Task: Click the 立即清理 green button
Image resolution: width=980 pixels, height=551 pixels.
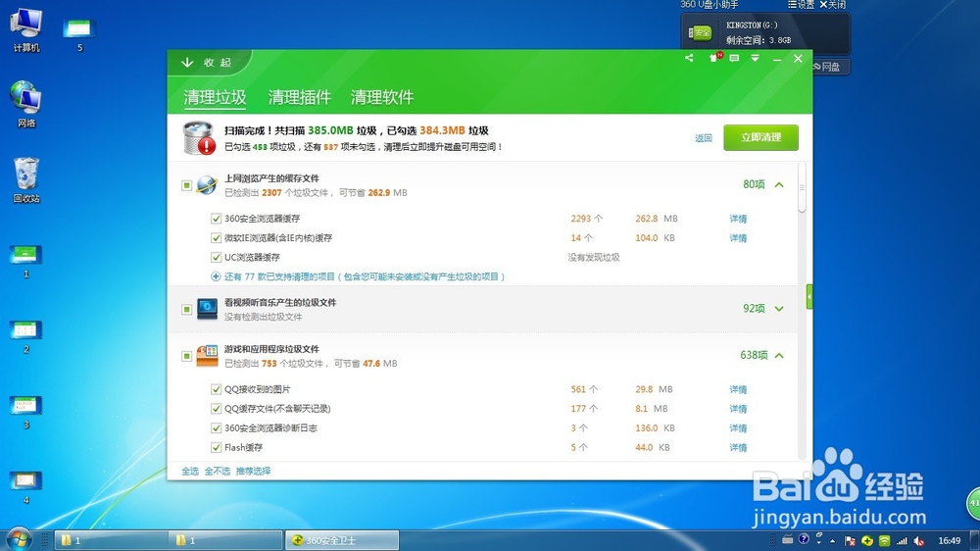Action: [760, 137]
